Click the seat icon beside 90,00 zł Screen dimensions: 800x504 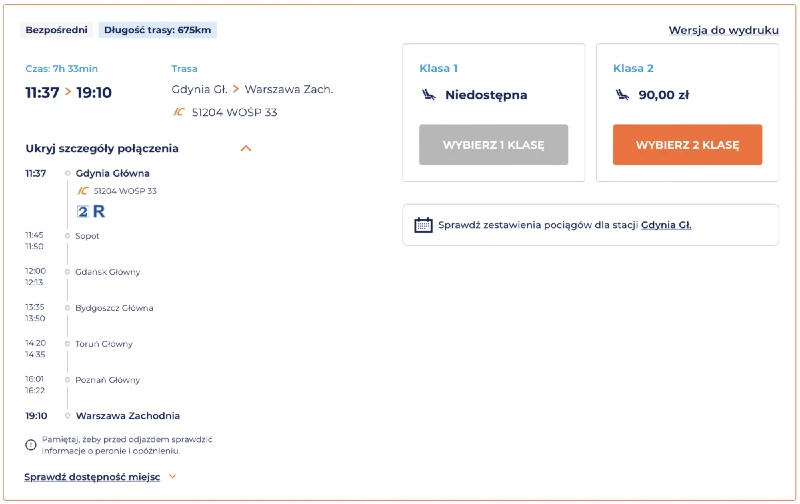(622, 95)
